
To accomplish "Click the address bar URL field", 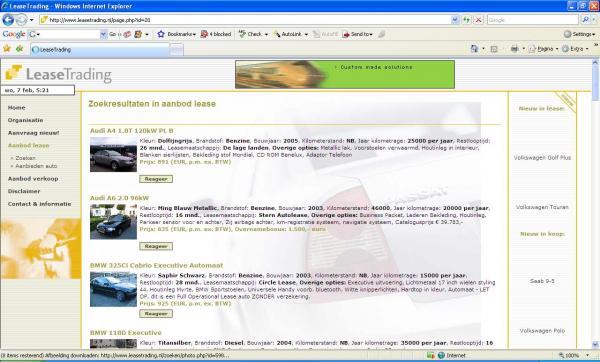I will point(245,20).
